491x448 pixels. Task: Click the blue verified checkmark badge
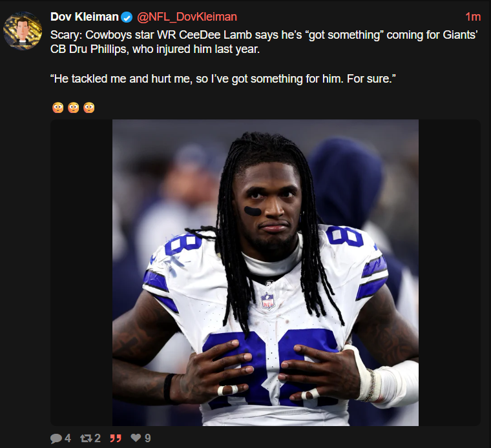[127, 17]
